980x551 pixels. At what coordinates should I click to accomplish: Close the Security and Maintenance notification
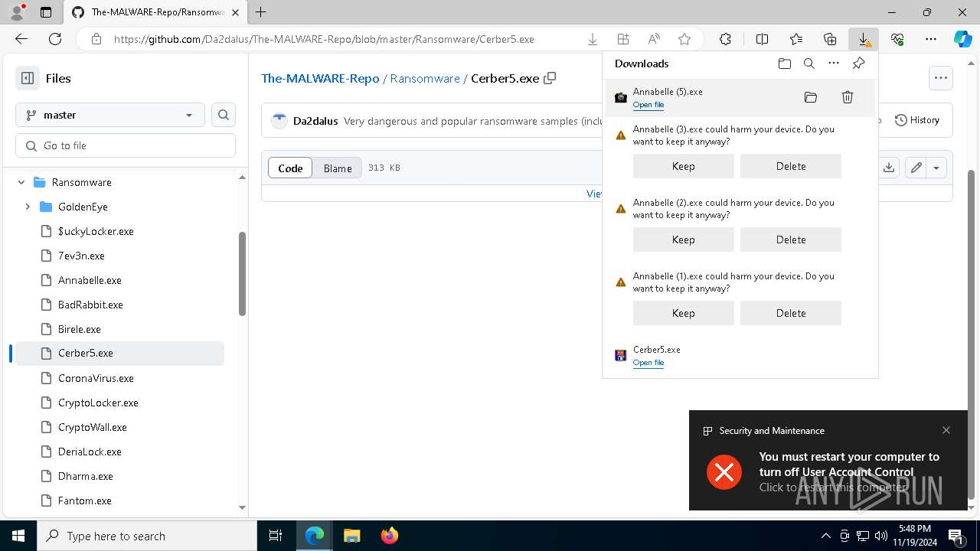point(946,430)
